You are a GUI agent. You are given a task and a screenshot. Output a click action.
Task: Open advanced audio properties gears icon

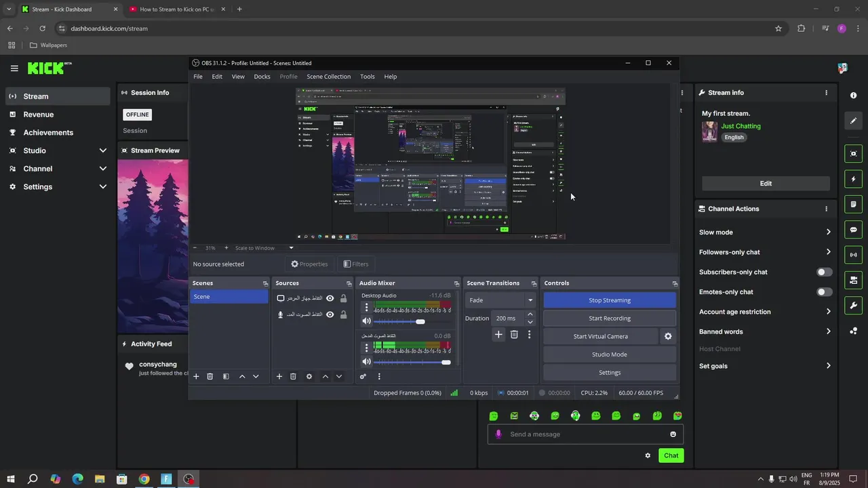tap(363, 376)
